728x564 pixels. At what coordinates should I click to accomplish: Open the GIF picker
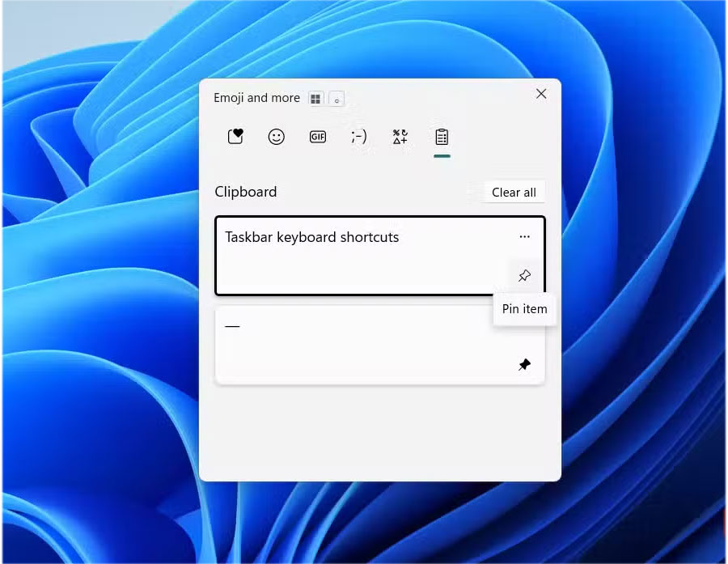tap(317, 136)
